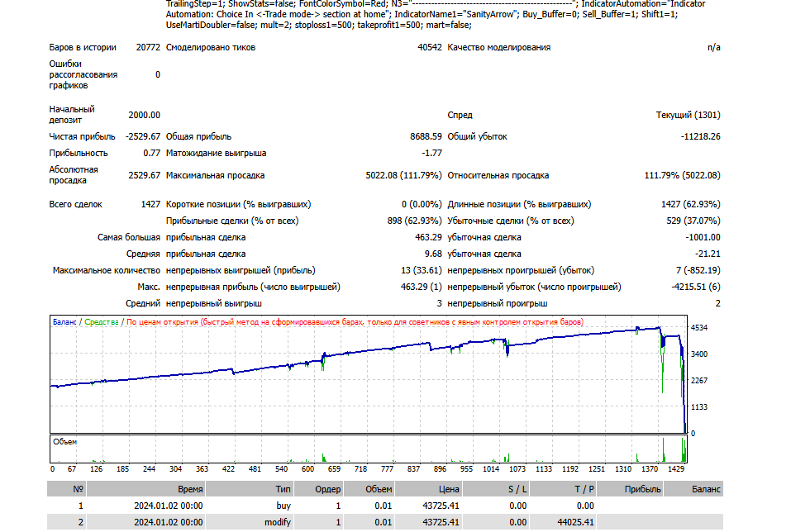The height and width of the screenshot is (532, 791).
Task: Select the short positions value 0 (0.00%)
Action: pos(422,204)
